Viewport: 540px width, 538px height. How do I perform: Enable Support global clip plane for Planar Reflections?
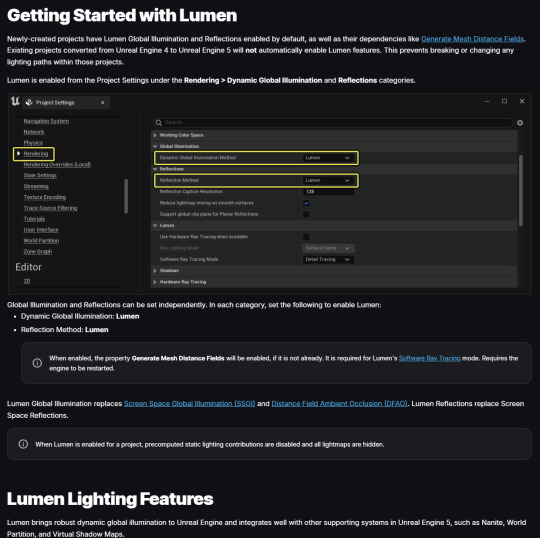[x=306, y=214]
